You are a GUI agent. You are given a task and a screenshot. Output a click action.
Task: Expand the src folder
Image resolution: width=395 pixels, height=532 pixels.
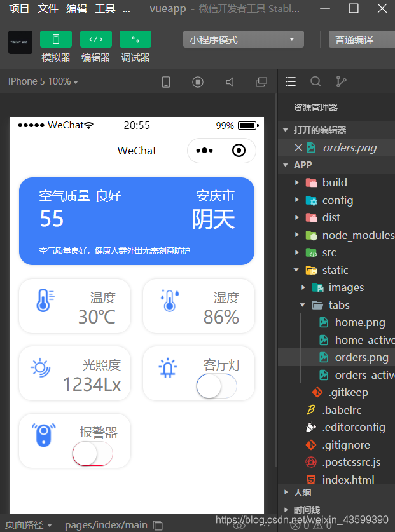click(x=297, y=252)
